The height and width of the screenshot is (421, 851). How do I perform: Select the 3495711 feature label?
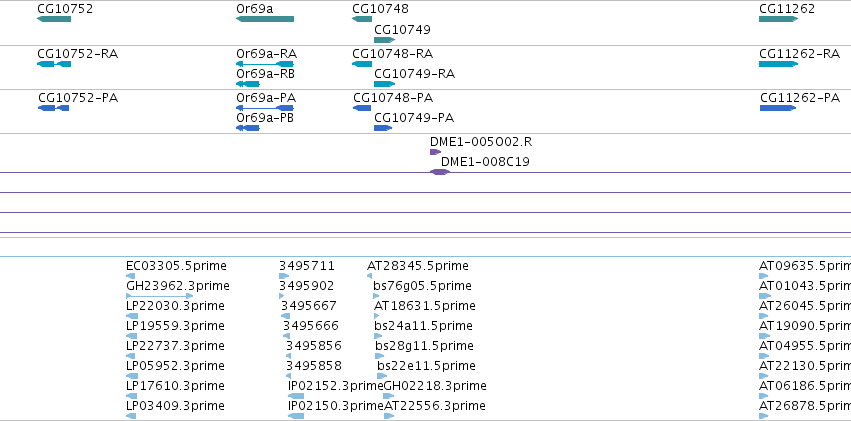point(307,266)
